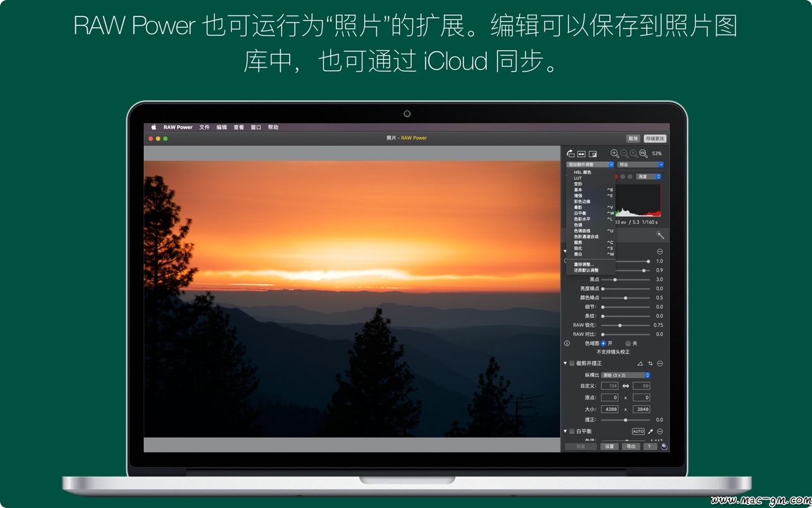Click the show original compare icon
The width and height of the screenshot is (812, 508).
coord(593,154)
